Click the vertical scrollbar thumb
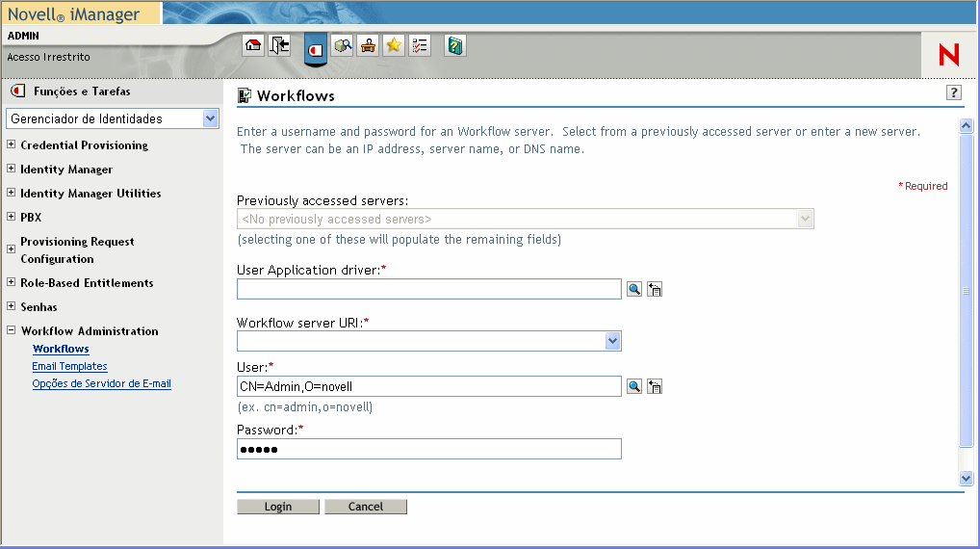The height and width of the screenshot is (549, 980). 966,291
